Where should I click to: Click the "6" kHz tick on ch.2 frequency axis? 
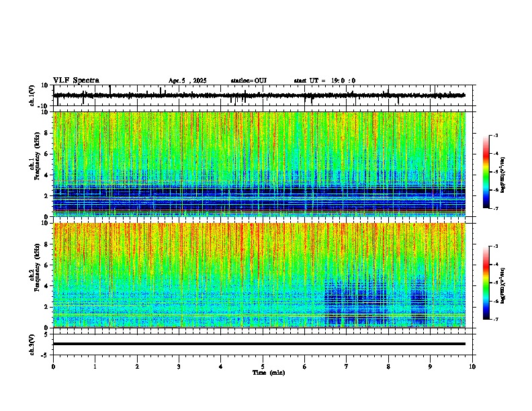point(47,265)
